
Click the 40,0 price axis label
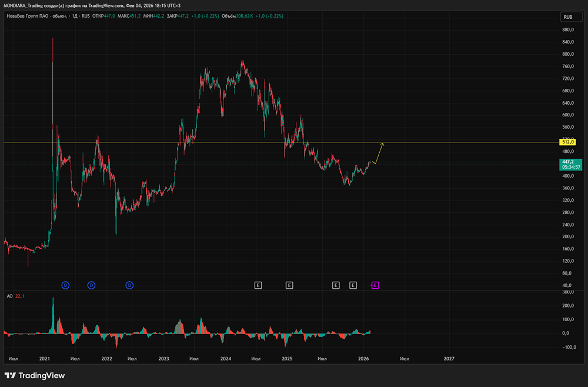567,285
